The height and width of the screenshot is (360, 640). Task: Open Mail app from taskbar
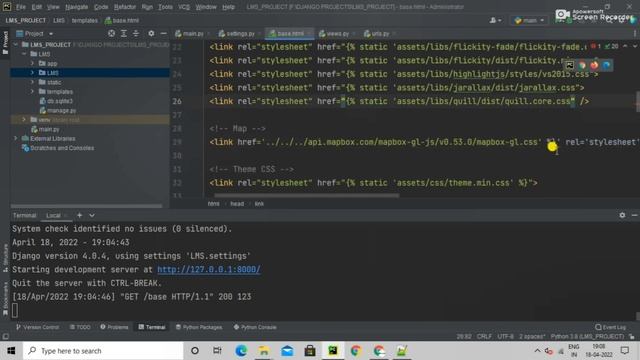(287, 351)
